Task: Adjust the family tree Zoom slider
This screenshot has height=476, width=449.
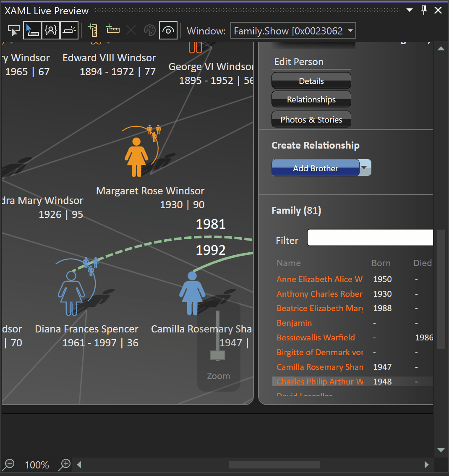Action: tap(217, 356)
